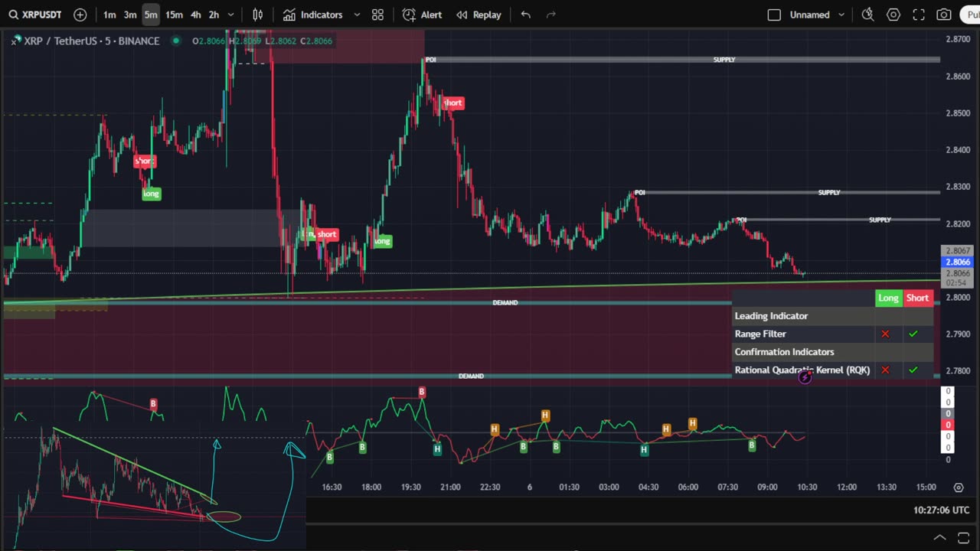Open the XRPUSDT symbol search
Viewport: 980px width, 551px height.
click(35, 15)
